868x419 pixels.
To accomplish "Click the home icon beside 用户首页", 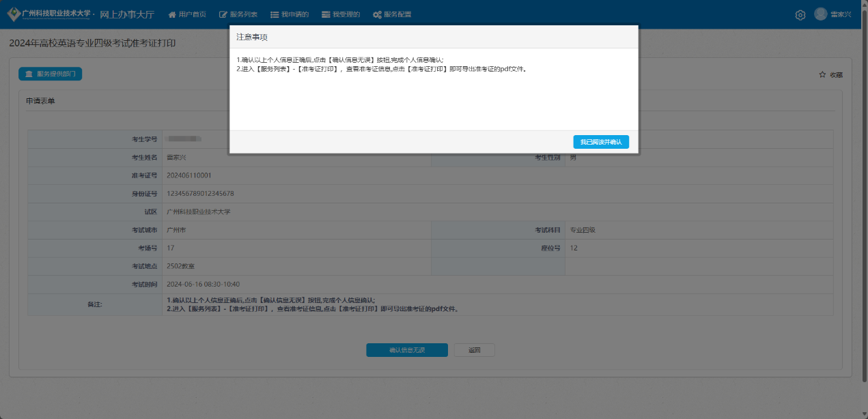I will tap(171, 14).
